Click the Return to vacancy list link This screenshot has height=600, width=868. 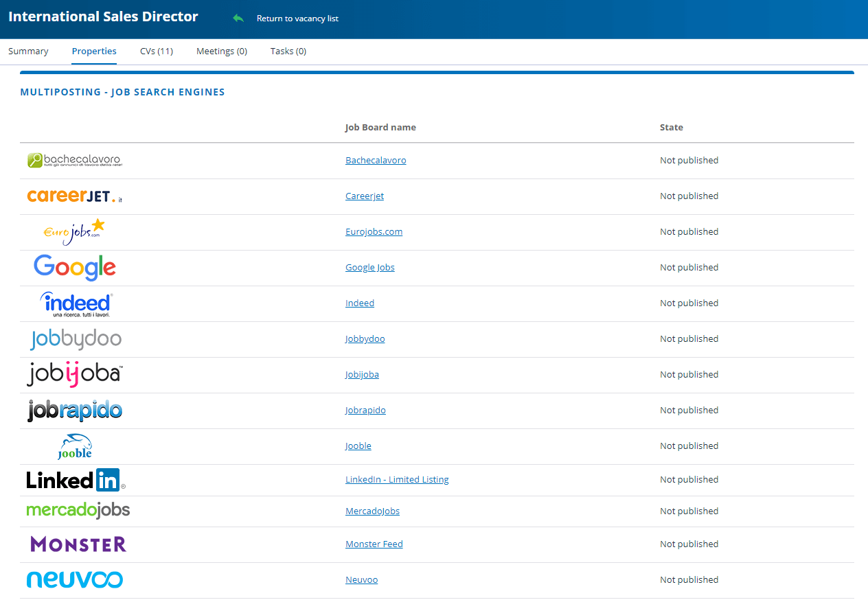coord(297,19)
